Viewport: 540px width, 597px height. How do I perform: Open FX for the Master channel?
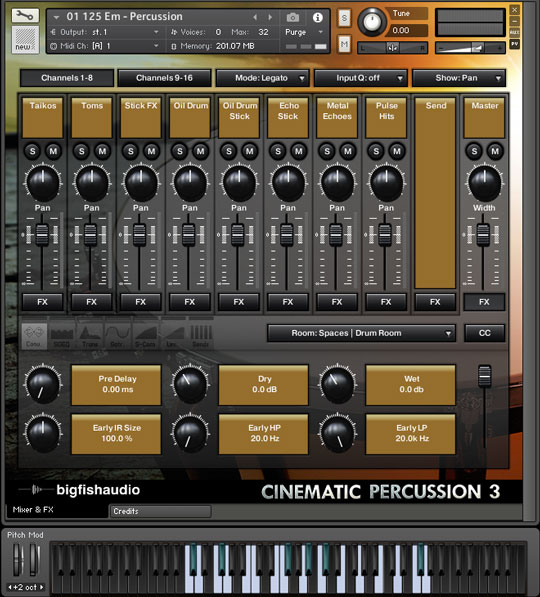484,302
